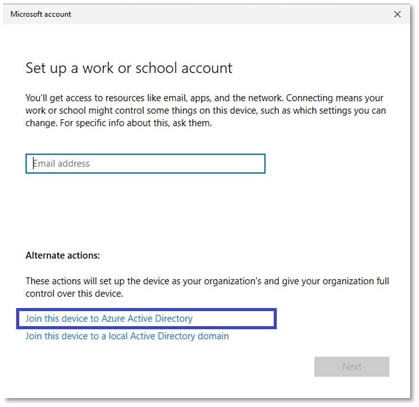Viewport: 419px width, 407px height.
Task: Click the text about giving your organization full control
Action: click(207, 287)
